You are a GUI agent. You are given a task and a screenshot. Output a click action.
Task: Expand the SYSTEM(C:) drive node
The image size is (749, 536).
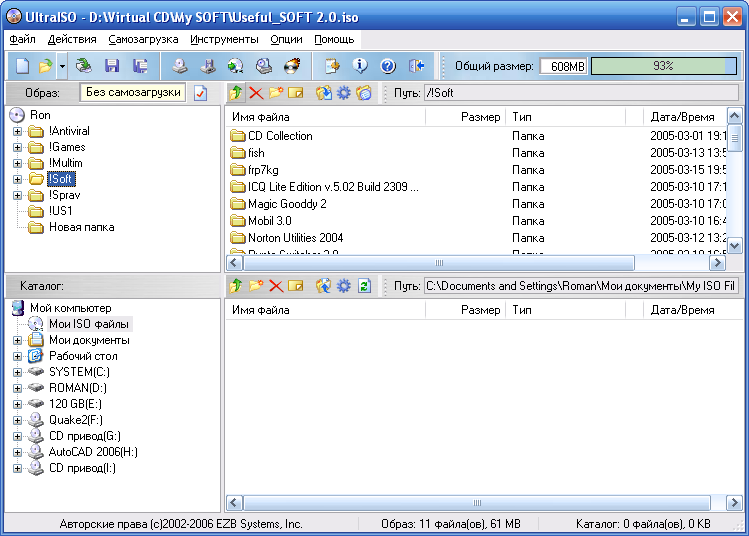pyautogui.click(x=17, y=372)
